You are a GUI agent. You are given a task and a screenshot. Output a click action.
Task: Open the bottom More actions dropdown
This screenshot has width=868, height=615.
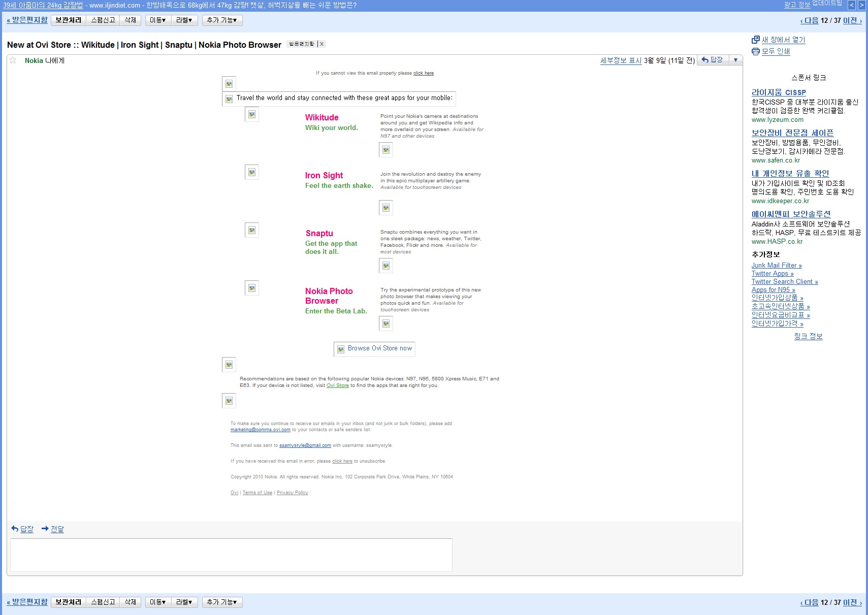click(222, 602)
